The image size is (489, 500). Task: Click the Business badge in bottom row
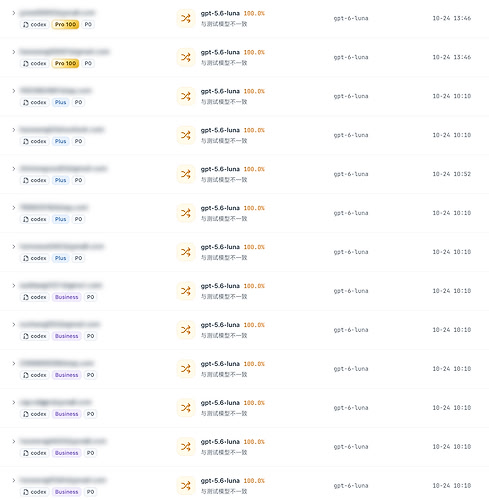click(x=67, y=492)
